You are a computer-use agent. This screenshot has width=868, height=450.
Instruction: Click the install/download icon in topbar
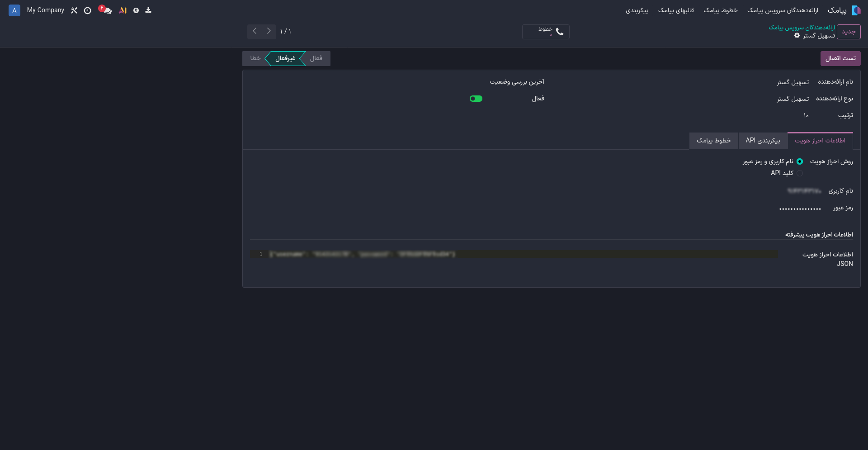click(148, 10)
